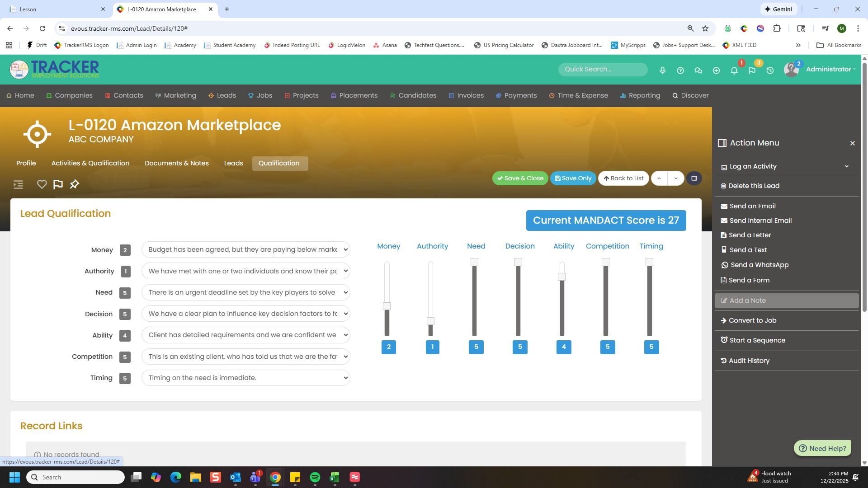This screenshot has width=868, height=488.
Task: Open the Reporting menu
Action: [x=640, y=95]
